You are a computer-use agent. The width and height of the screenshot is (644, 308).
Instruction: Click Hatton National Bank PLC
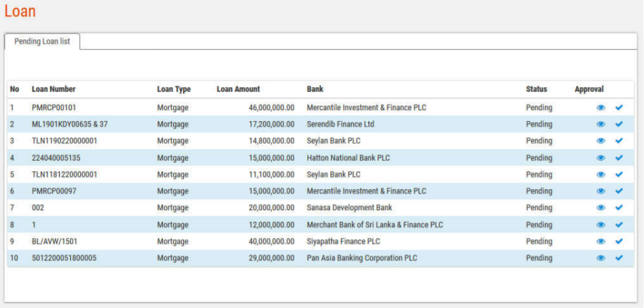point(348,158)
